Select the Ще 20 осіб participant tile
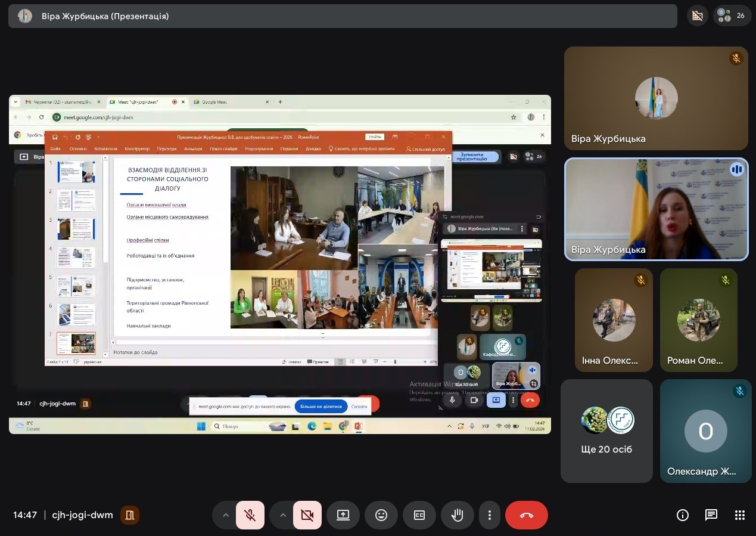Screen dimensions: 756x536 606,431
